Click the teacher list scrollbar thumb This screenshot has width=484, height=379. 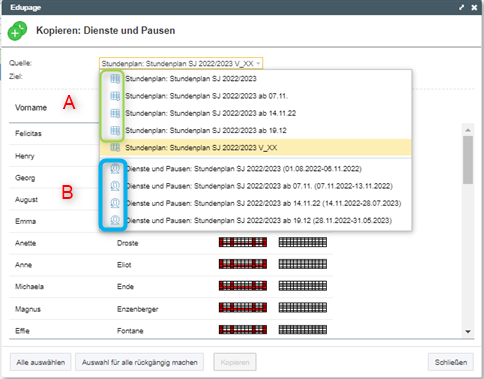point(468,160)
